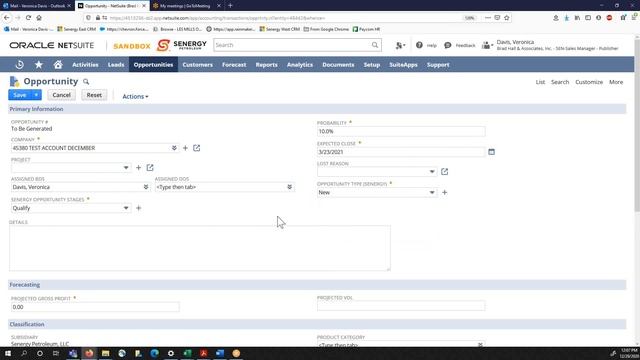Reset the opportunity form
This screenshot has height=360, width=640.
tap(94, 95)
